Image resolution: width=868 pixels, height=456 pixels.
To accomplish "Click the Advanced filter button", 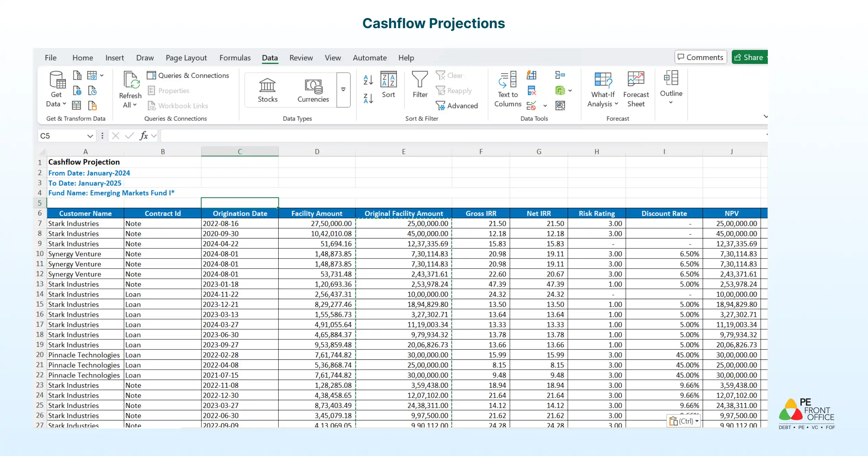I will click(x=457, y=106).
